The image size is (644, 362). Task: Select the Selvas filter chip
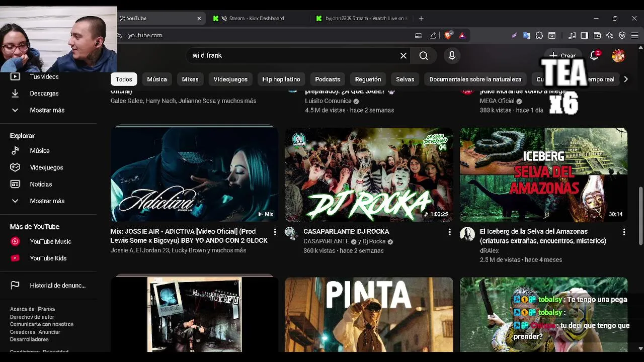click(405, 79)
